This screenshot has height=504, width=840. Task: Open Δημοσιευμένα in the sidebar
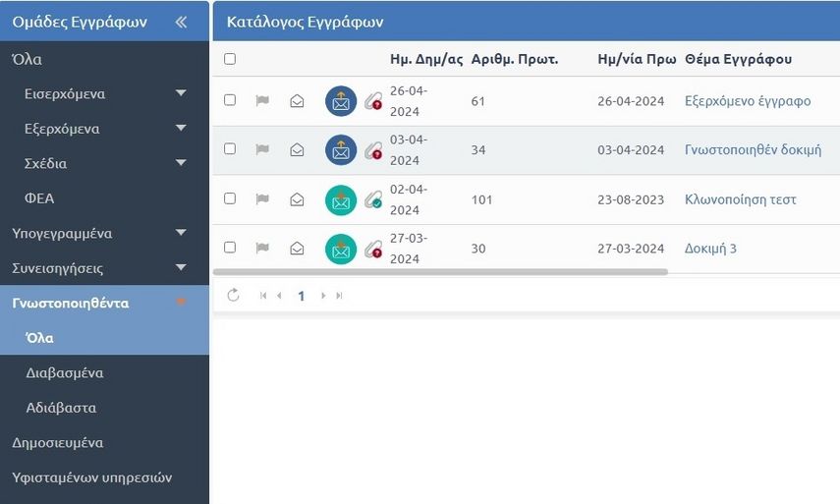pyautogui.click(x=58, y=443)
